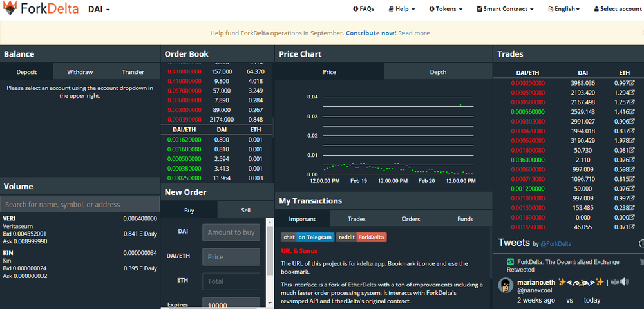Open the Orders tab in My Transactions
The width and height of the screenshot is (644, 309).
(x=411, y=219)
